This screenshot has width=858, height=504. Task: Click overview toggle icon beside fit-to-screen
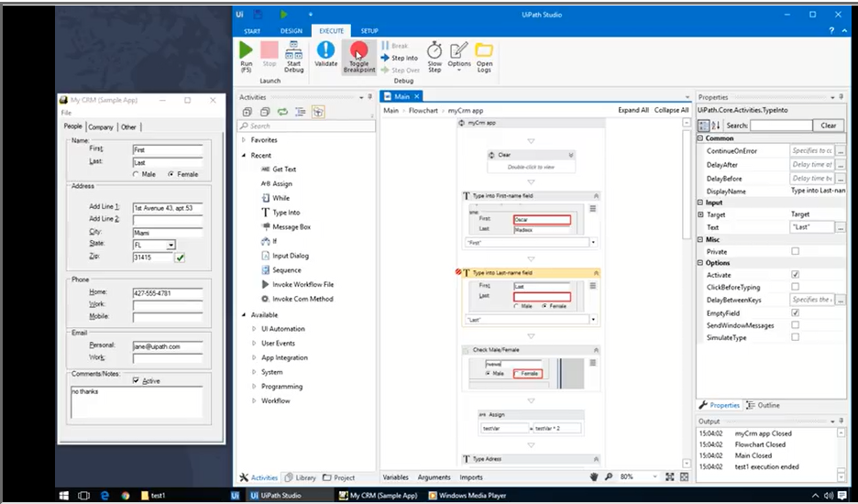684,477
